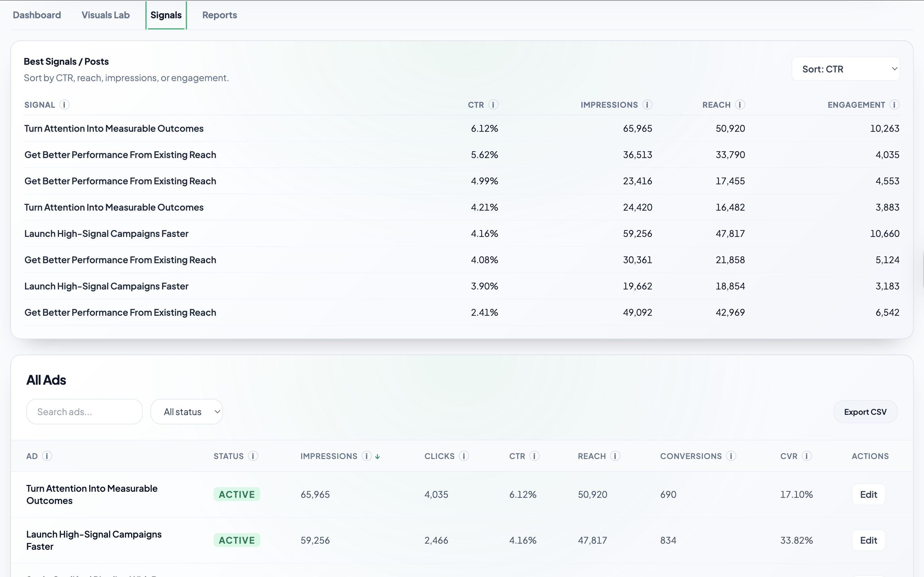
Task: Open the All status filter dropdown
Action: tap(187, 411)
